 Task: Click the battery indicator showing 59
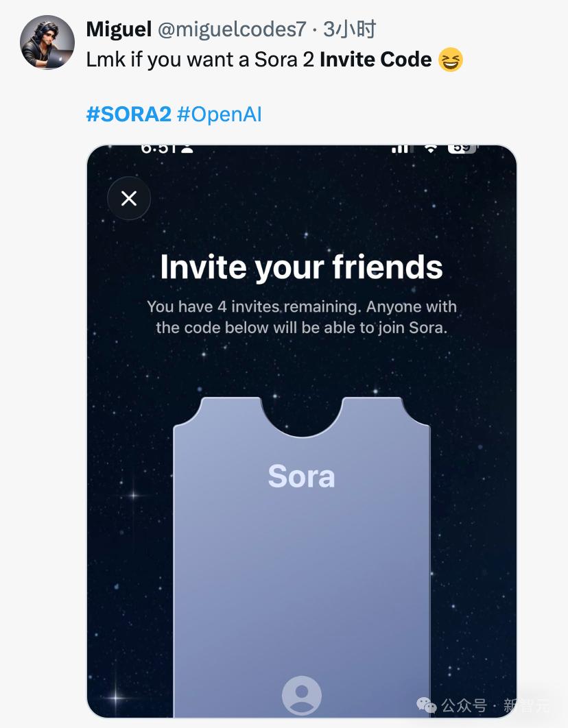[x=462, y=147]
